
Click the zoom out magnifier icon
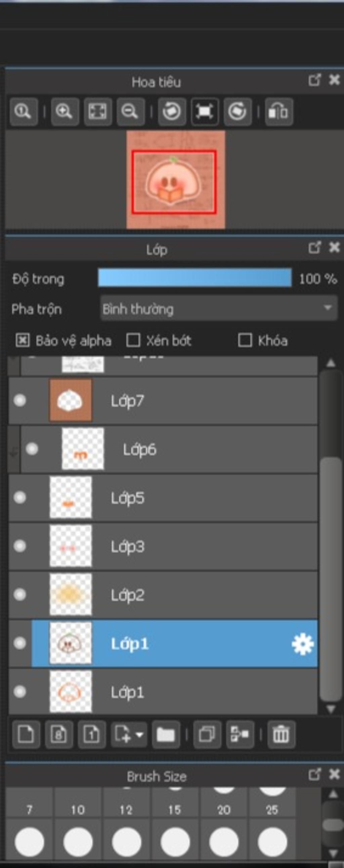tap(131, 111)
